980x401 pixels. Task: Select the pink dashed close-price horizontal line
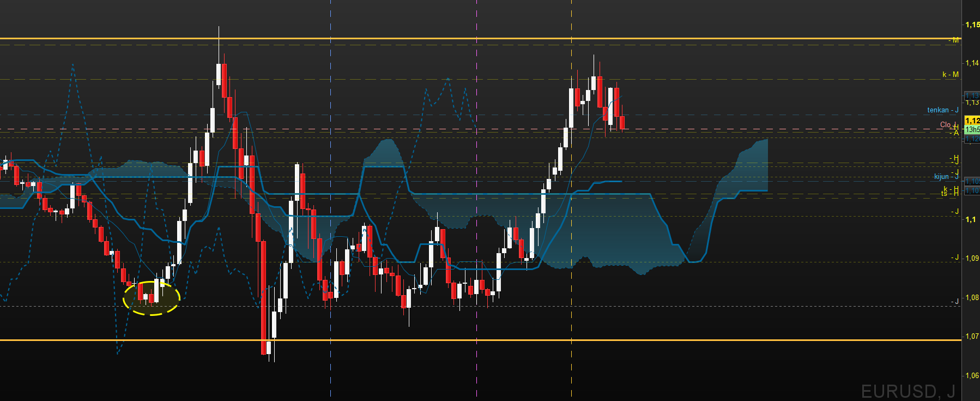[x=480, y=129]
